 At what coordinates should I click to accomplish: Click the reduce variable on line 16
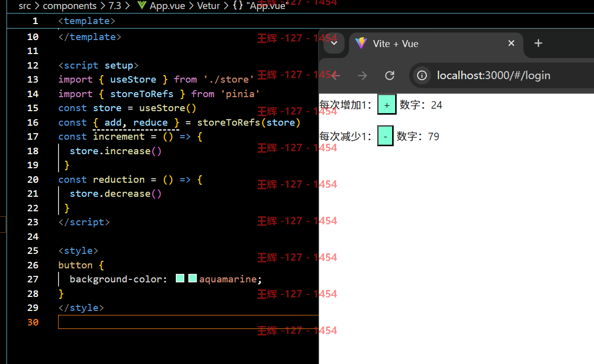point(150,122)
